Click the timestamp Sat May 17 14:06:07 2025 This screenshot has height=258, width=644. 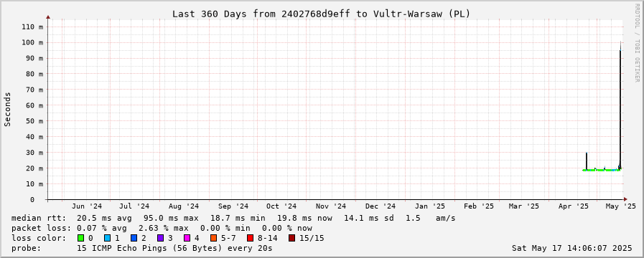(571, 248)
